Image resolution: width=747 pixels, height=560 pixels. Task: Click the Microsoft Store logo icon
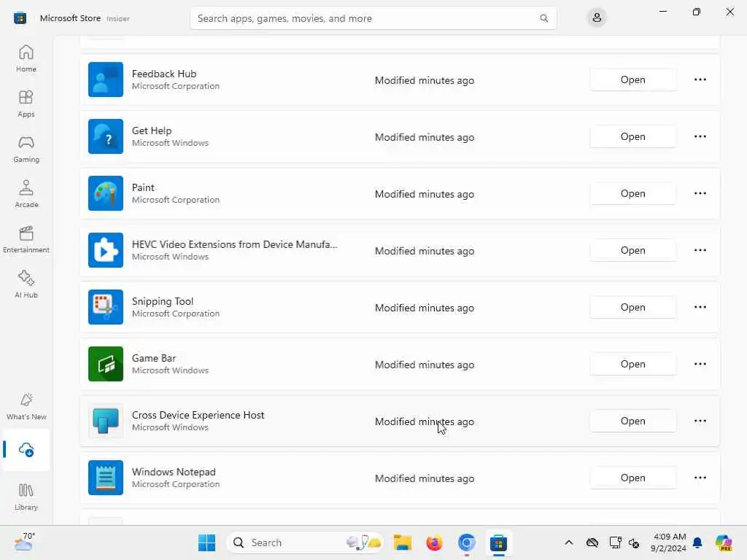pyautogui.click(x=20, y=18)
